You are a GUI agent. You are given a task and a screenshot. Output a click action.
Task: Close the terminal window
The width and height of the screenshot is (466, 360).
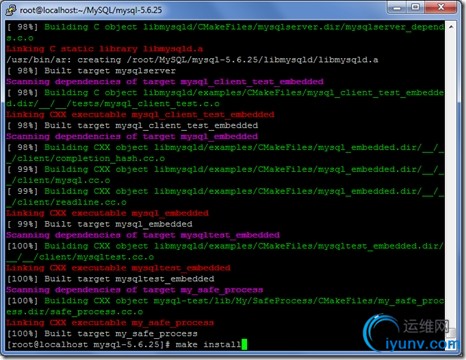441,7
